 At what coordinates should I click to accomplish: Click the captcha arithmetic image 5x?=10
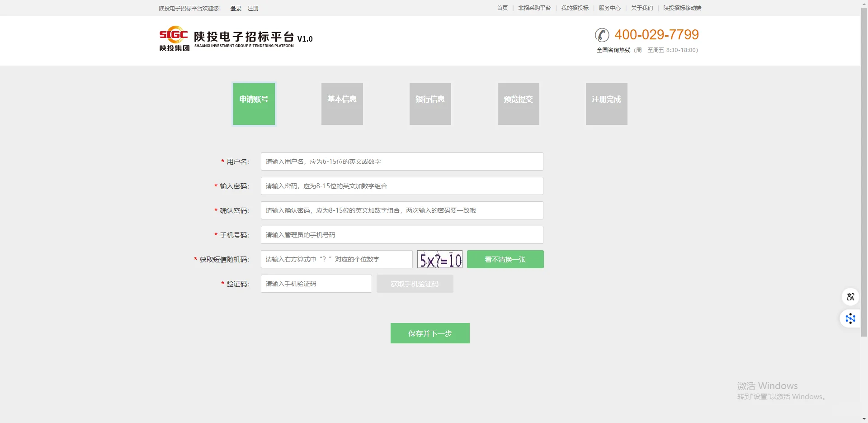point(439,259)
